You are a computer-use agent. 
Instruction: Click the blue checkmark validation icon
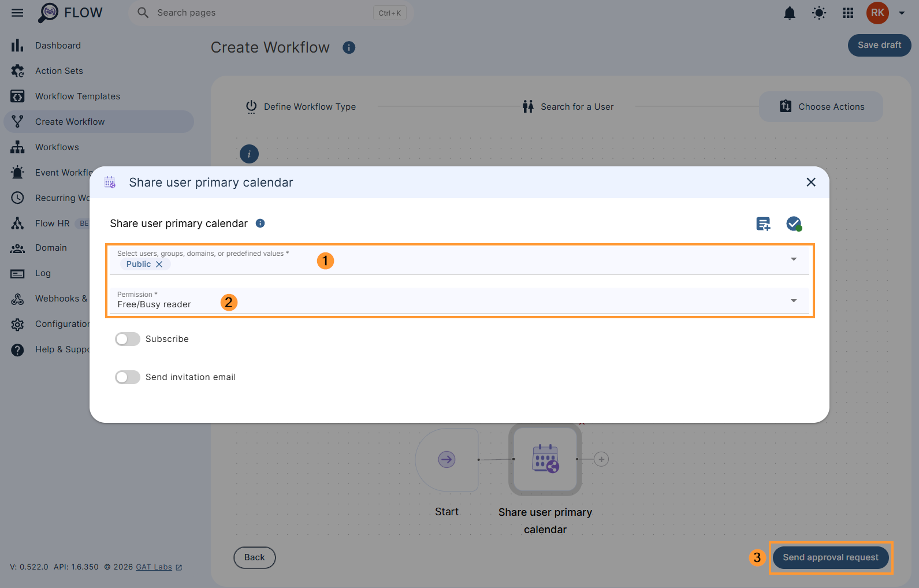[794, 224]
